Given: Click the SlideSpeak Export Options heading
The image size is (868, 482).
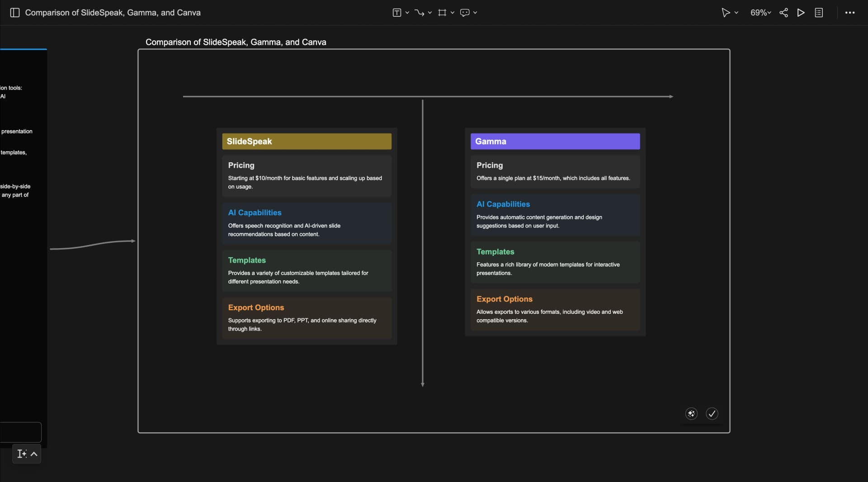Looking at the screenshot, I should pos(256,308).
